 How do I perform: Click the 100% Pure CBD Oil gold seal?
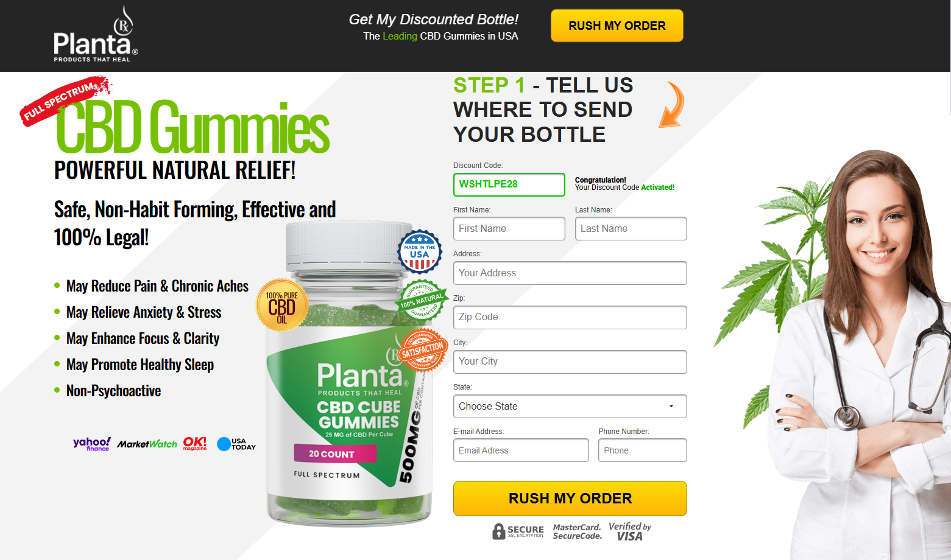click(x=281, y=305)
